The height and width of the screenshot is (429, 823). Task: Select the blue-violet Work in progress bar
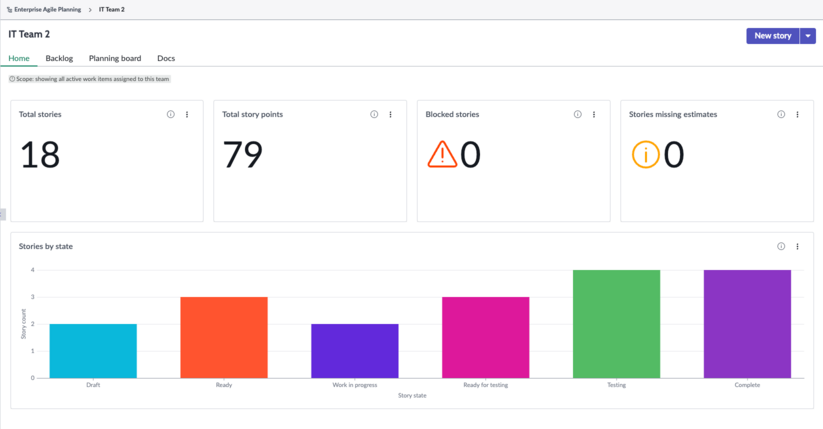355,351
